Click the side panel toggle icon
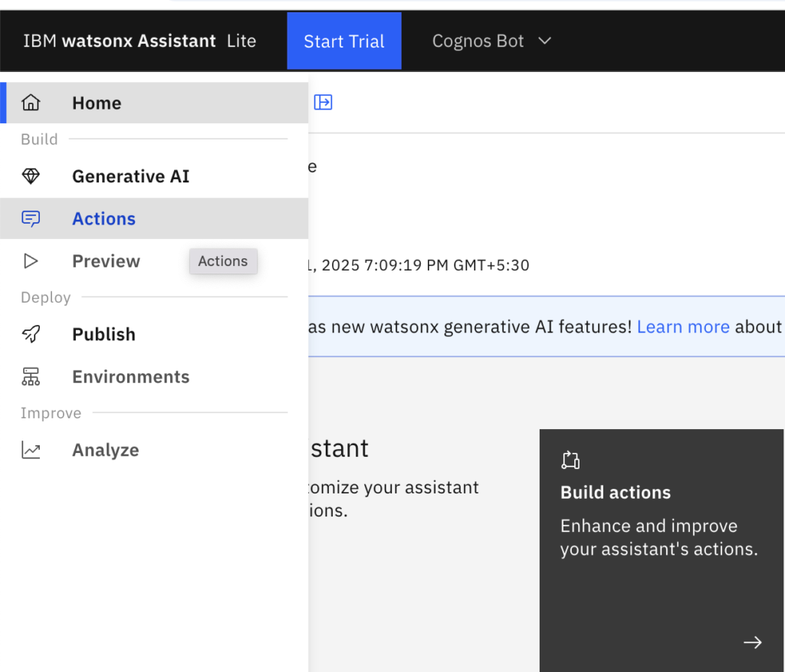The width and height of the screenshot is (785, 672). pos(323,102)
